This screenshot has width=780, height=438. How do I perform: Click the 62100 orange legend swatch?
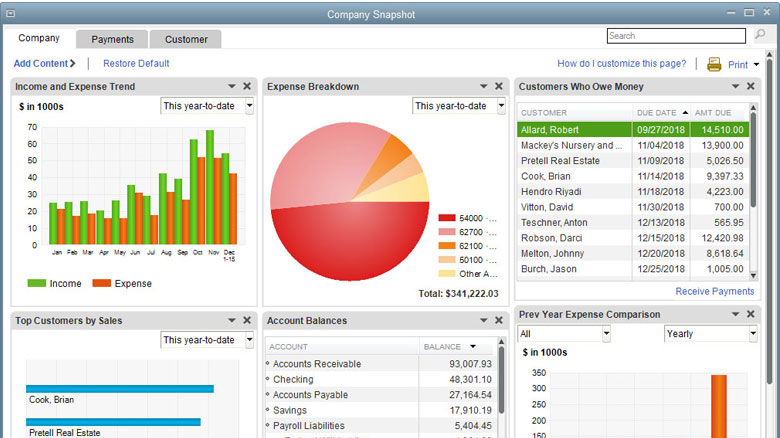click(x=447, y=246)
